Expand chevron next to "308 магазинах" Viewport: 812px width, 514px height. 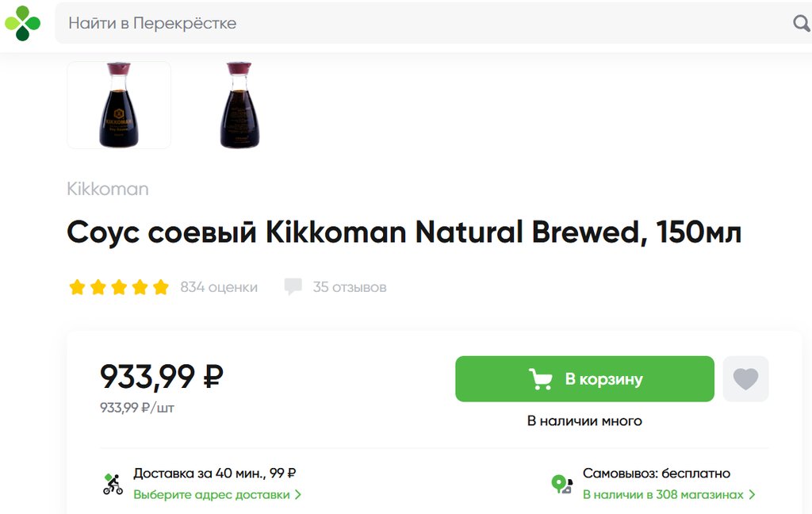(x=752, y=495)
